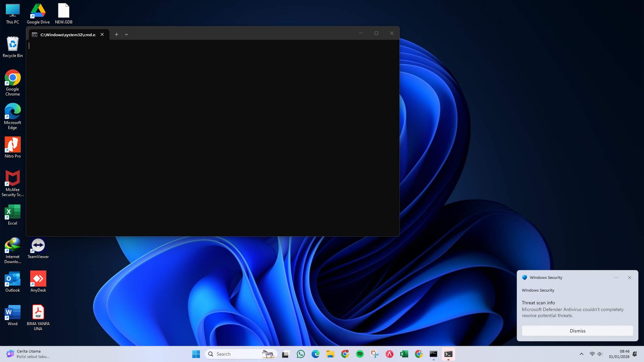644x362 pixels.
Task: Open the Start menu
Action: pos(196,354)
